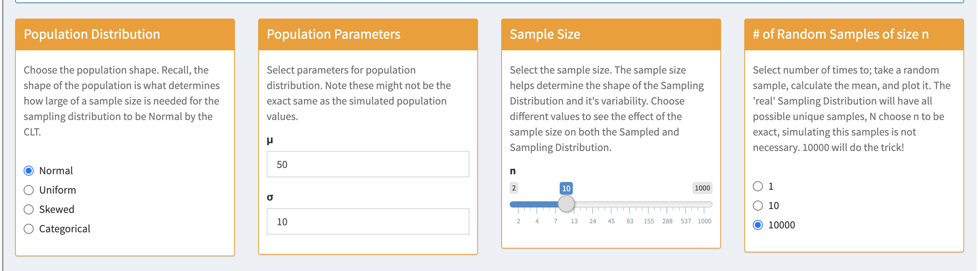Image resolution: width=980 pixels, height=271 pixels.
Task: Click the σ input field
Action: pos(368,221)
